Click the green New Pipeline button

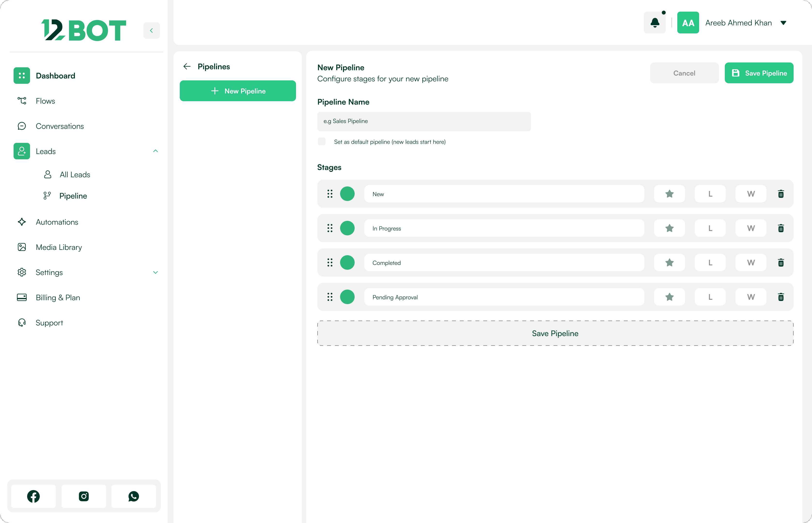point(238,91)
